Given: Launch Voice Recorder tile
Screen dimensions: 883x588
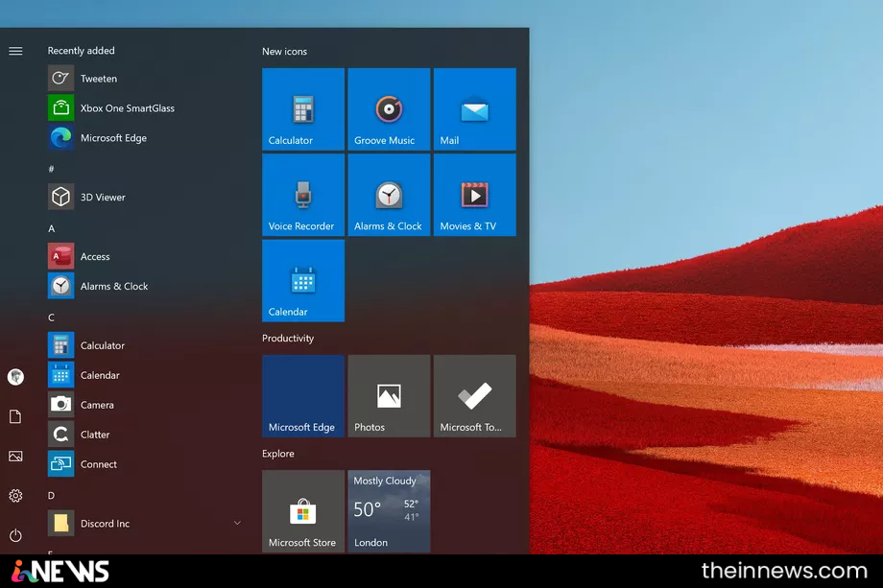Looking at the screenshot, I should pos(303,195).
